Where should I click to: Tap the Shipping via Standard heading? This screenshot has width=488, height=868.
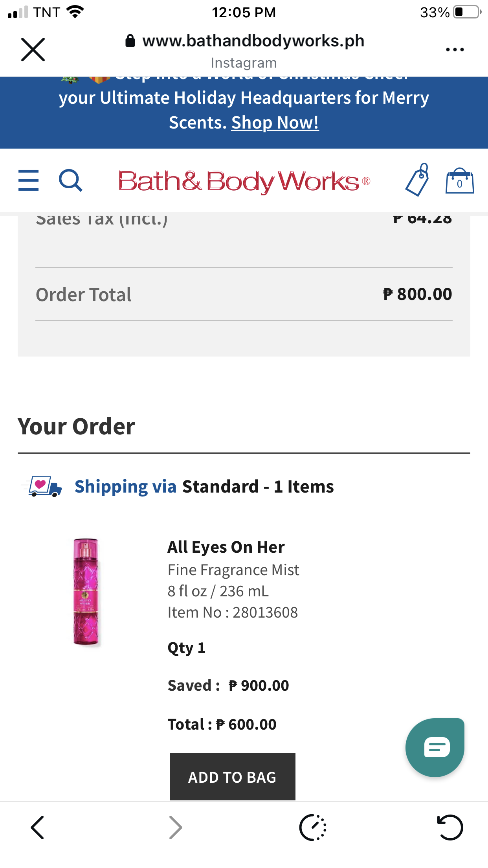click(x=204, y=487)
